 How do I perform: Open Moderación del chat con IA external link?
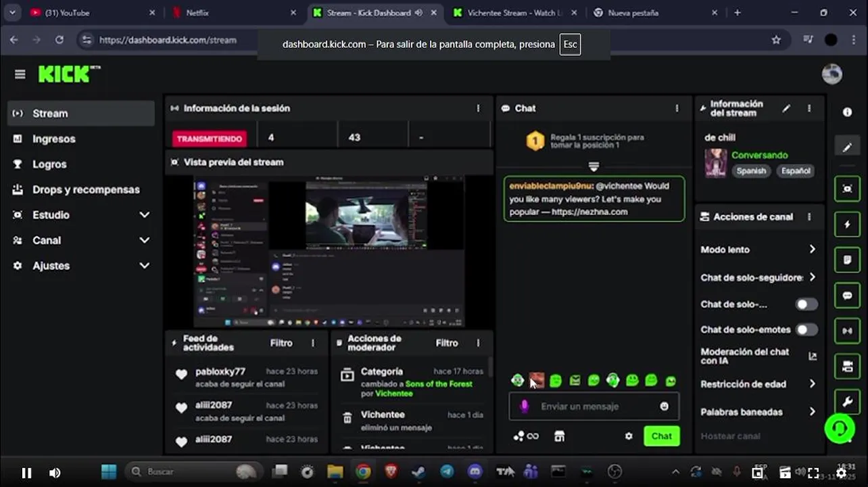(x=812, y=356)
